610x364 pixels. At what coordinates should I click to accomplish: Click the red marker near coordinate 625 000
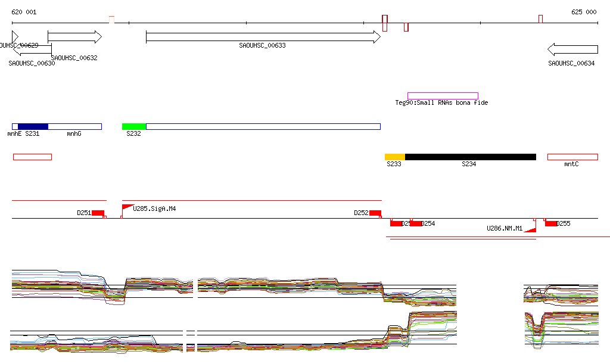[x=540, y=19]
